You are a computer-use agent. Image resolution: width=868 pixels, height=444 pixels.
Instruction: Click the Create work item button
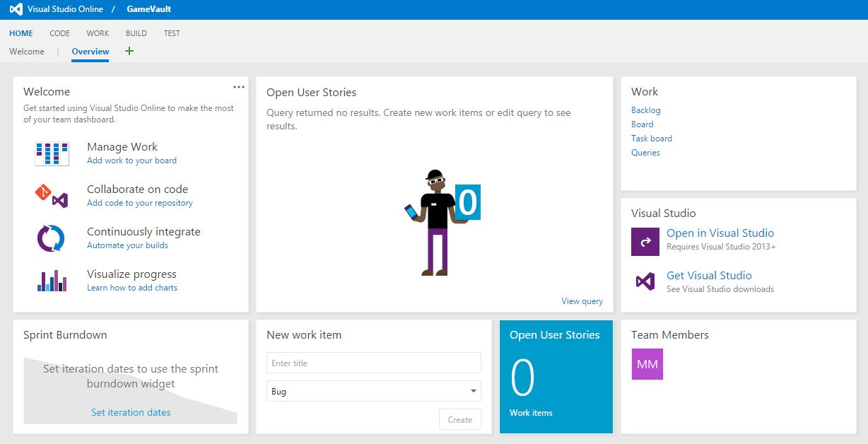(x=459, y=419)
